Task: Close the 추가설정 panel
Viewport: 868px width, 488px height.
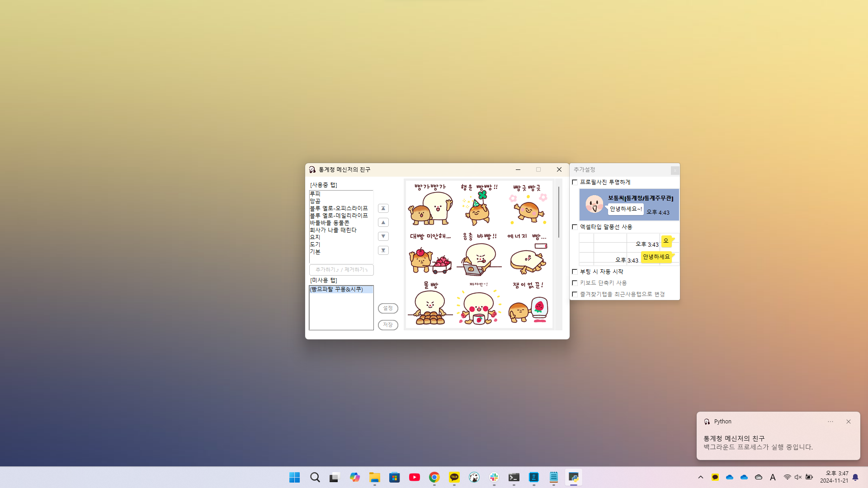Action: pyautogui.click(x=675, y=170)
